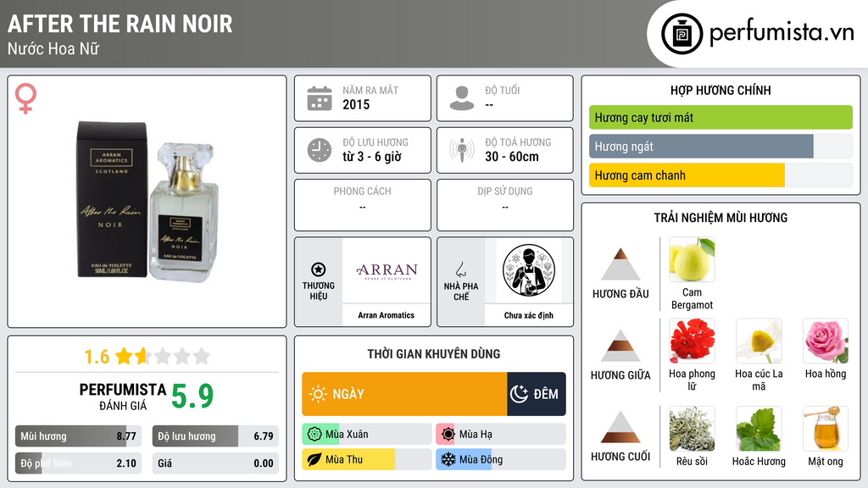This screenshot has height=488, width=868.
Task: Click the Mùa Đông snowflake icon
Action: coord(448,459)
